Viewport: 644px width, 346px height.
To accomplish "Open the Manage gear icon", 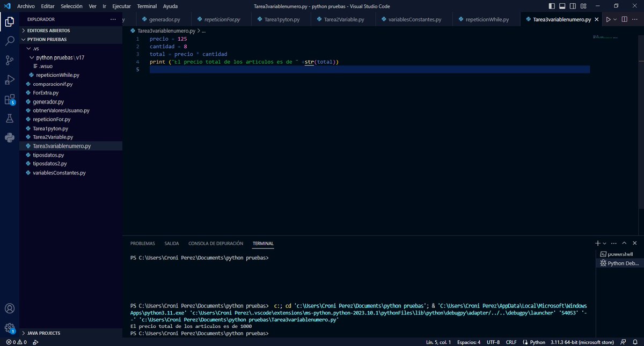I will [x=9, y=328].
